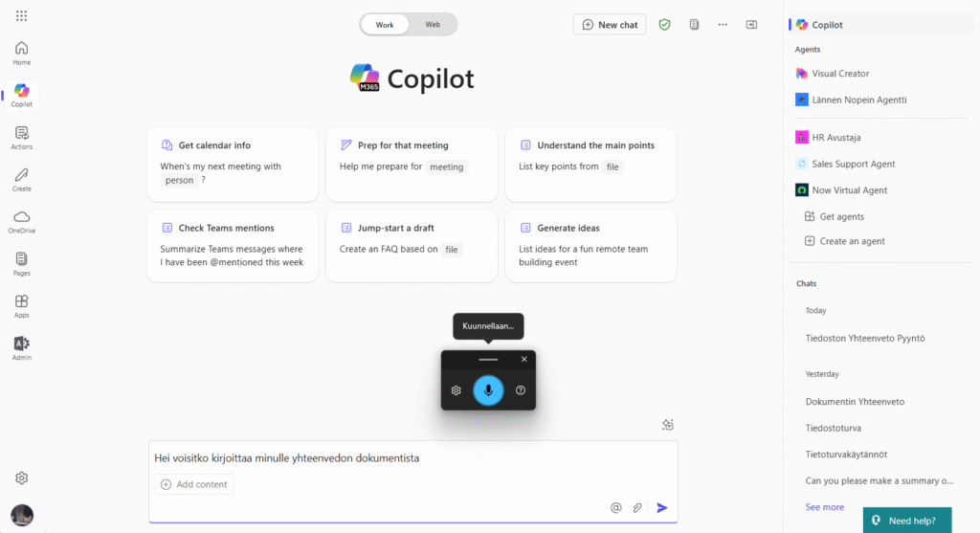Screen dimensions: 980x533
Task: Select Understand the main points card
Action: pyautogui.click(x=590, y=165)
